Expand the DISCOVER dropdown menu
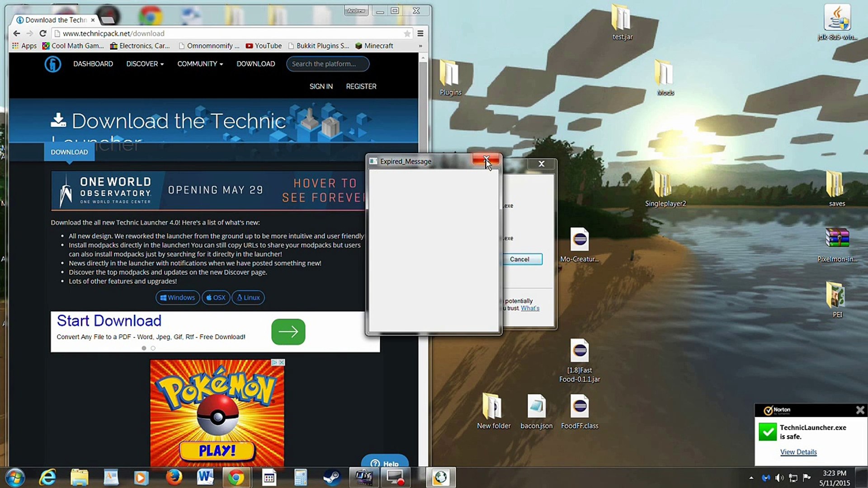 (145, 64)
